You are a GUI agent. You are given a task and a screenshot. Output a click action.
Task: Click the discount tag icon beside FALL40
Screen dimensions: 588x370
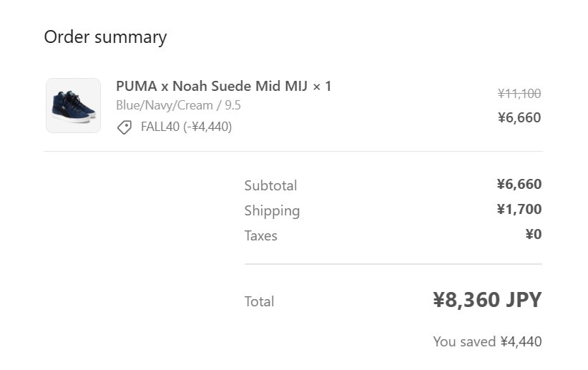124,127
